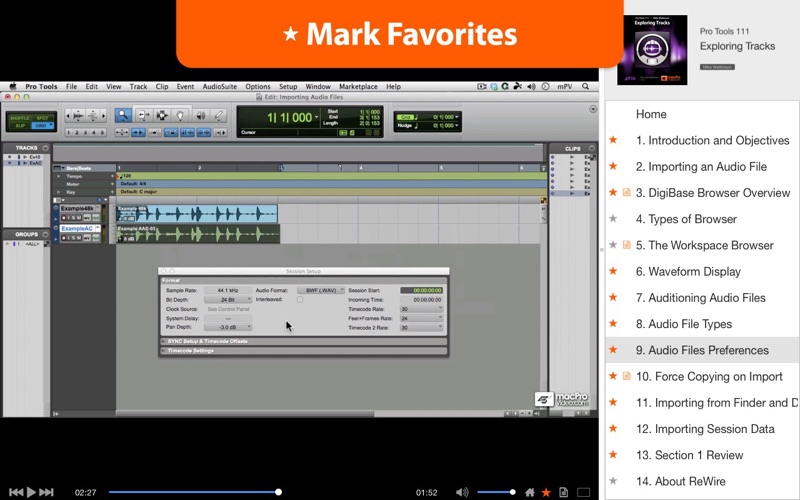
Task: Click the Session Start timecode field
Action: 421,290
